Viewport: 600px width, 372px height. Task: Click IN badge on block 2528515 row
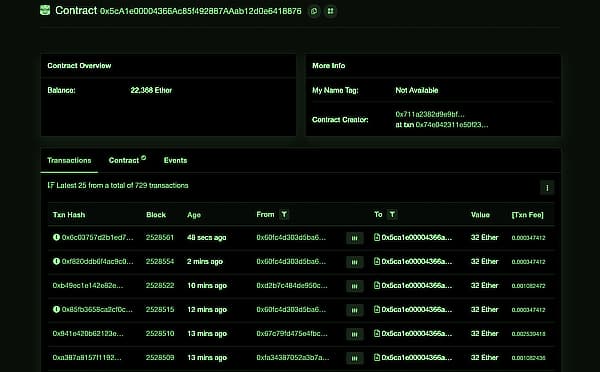coord(355,310)
